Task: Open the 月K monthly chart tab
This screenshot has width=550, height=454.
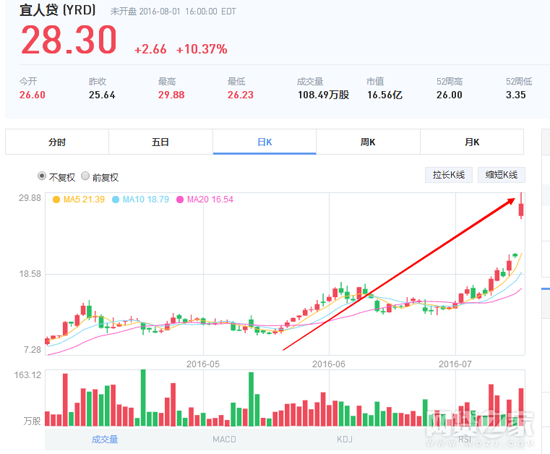Action: [472, 142]
